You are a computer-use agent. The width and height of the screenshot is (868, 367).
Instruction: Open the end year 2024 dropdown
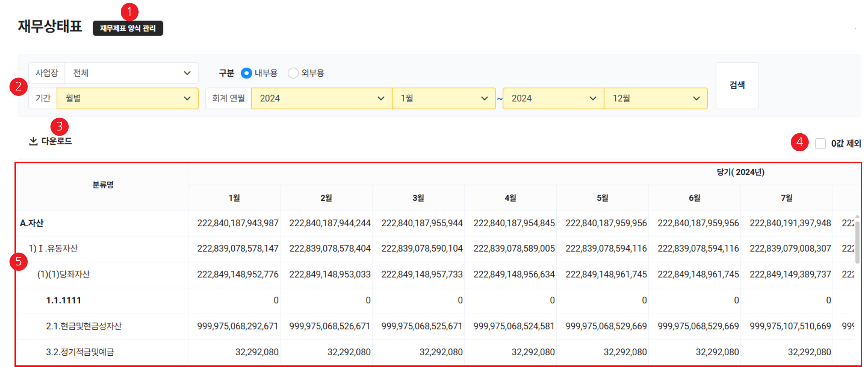[x=553, y=98]
